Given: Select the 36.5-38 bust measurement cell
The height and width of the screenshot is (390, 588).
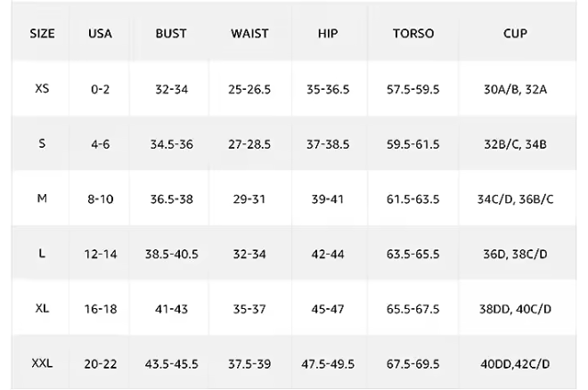Looking at the screenshot, I should (171, 199).
